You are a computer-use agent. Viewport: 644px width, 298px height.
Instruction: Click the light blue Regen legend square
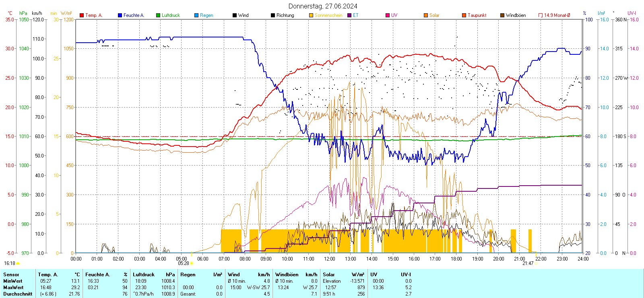pyautogui.click(x=196, y=15)
